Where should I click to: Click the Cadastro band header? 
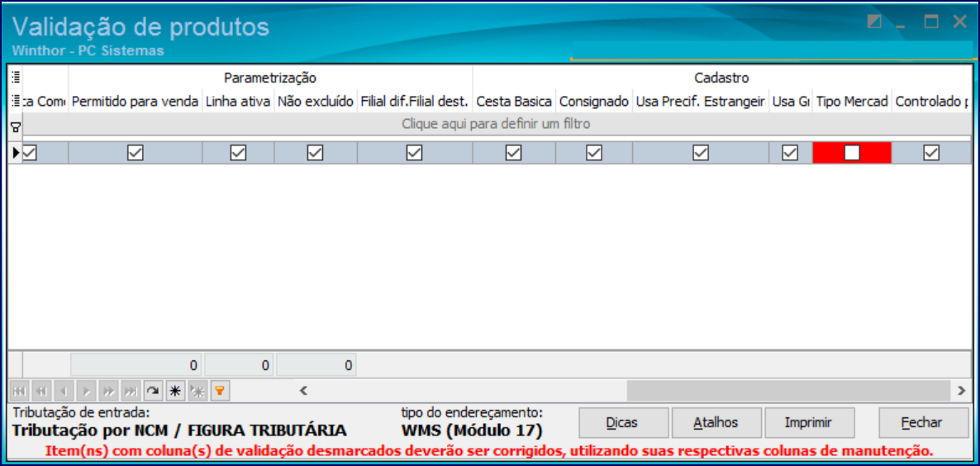click(721, 78)
